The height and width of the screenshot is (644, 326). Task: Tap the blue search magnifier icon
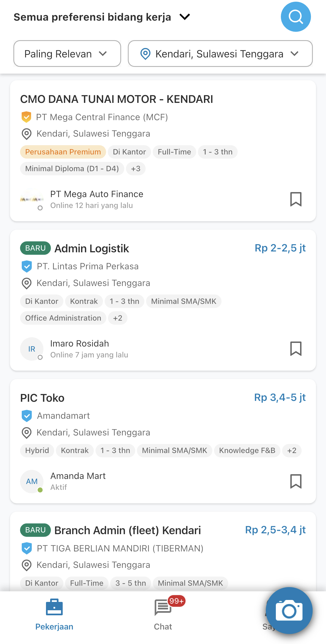pyautogui.click(x=296, y=17)
